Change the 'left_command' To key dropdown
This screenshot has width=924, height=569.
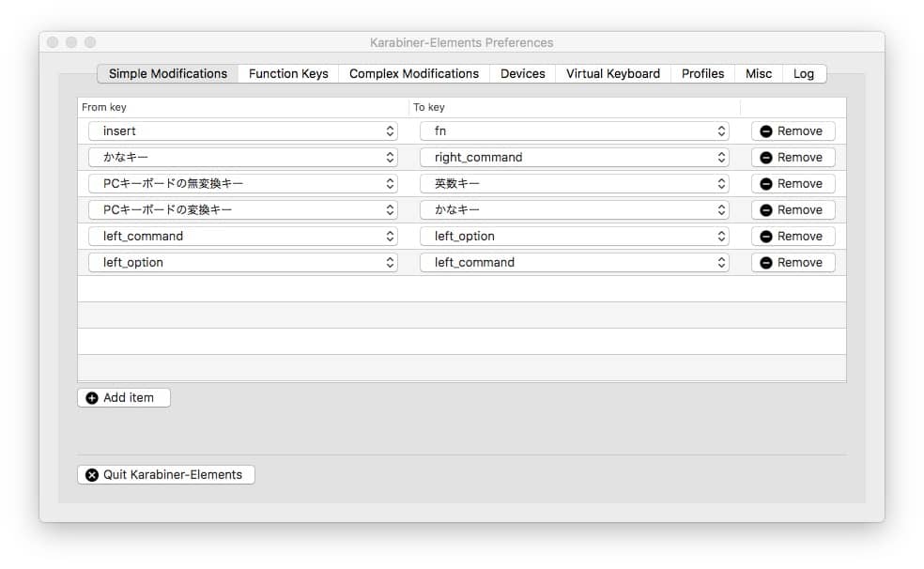point(575,263)
